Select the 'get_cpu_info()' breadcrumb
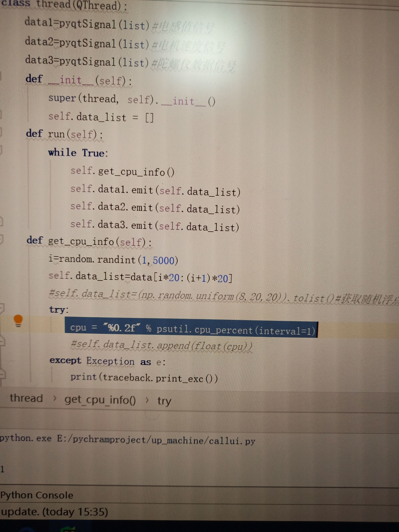399x532 pixels. pyautogui.click(x=100, y=400)
